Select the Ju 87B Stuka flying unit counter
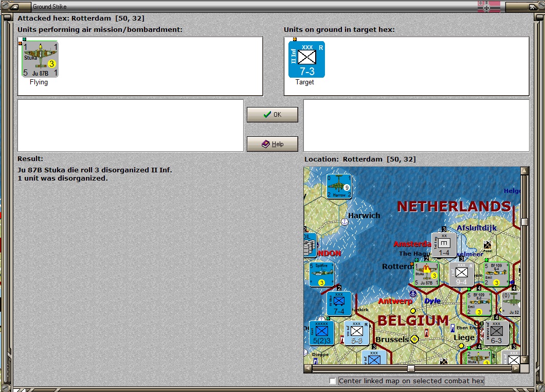The width and height of the screenshot is (545, 392). [40, 59]
